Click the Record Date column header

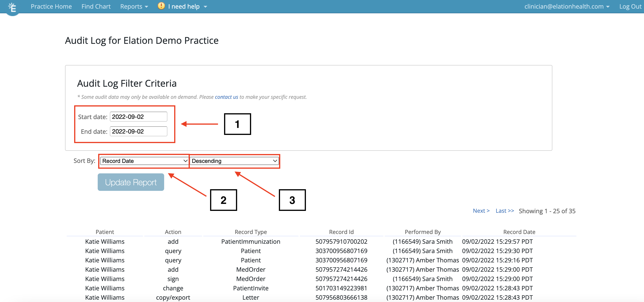pyautogui.click(x=519, y=232)
